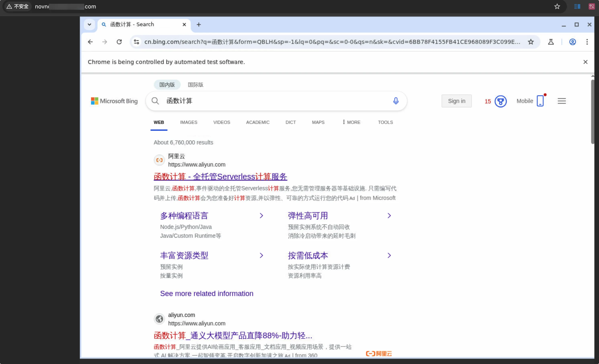The image size is (599, 364).
Task: Expand the 弹性高可用 chevron
Action: coord(389,215)
